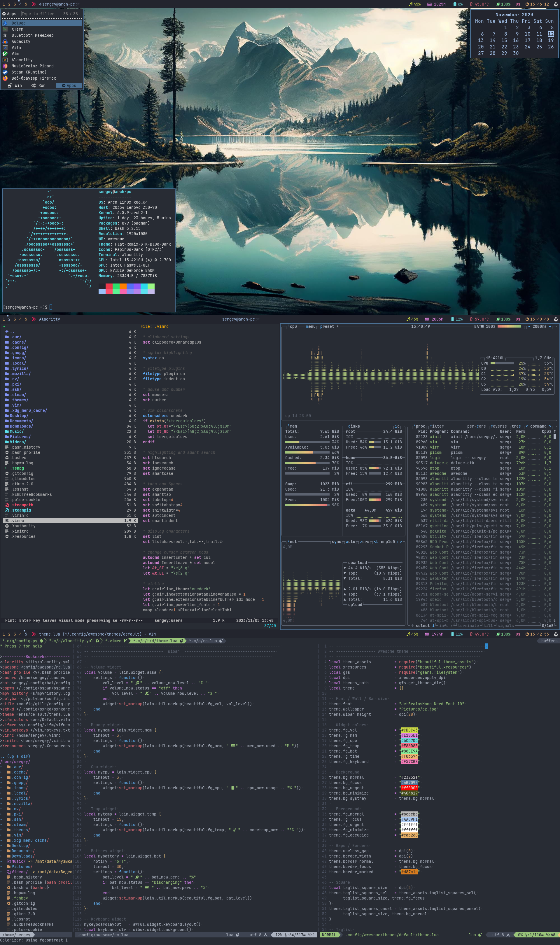560x945 pixels.
Task: Click the MusicBrainz Picard icon
Action: click(x=5, y=66)
